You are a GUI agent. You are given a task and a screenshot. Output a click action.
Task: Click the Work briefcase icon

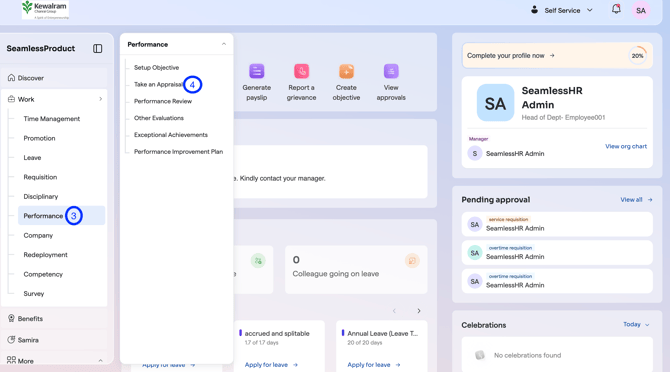12,99
